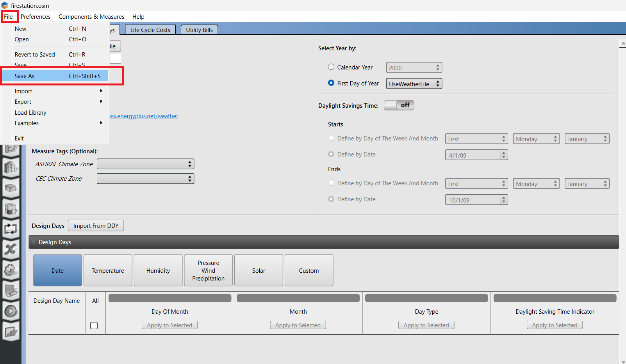Open the Results Summary chart icon
The image size is (626, 364).
pos(11,331)
